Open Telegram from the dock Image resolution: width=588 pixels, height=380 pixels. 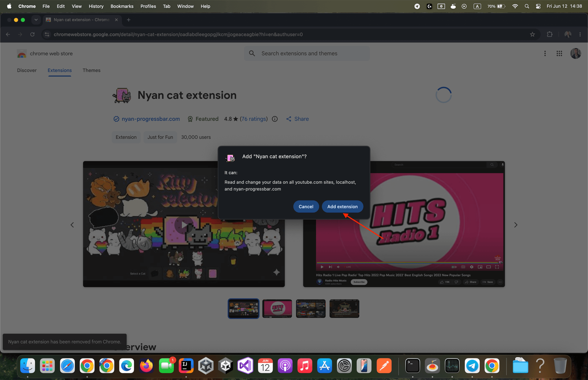tap(472, 366)
